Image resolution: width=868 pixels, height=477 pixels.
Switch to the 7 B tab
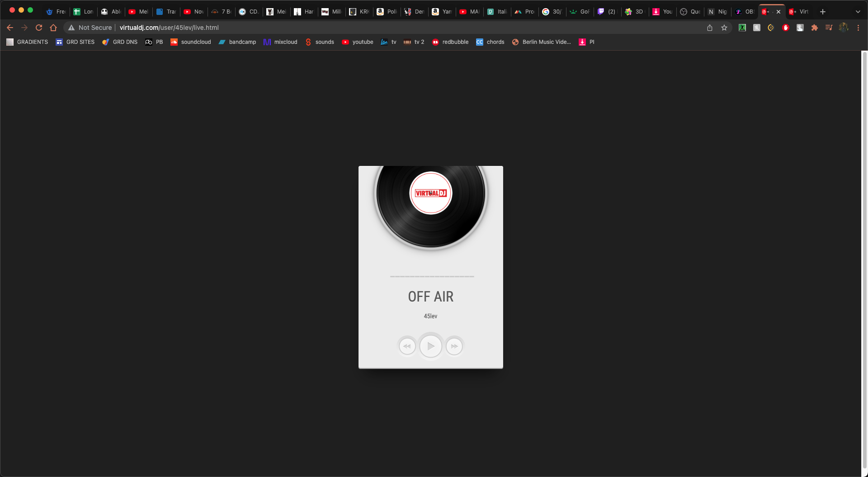click(x=221, y=12)
